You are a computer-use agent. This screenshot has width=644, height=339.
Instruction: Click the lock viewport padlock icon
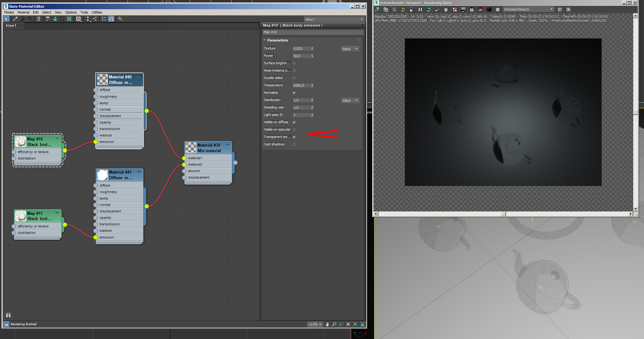click(411, 10)
